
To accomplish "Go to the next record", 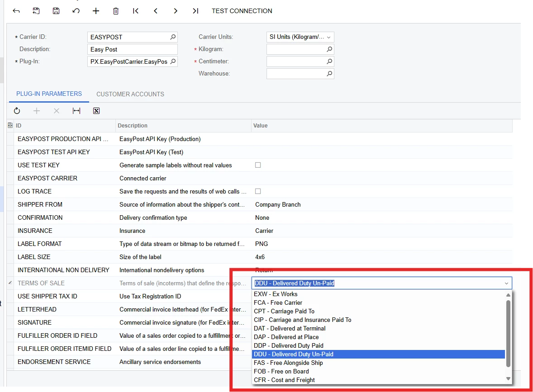I will [176, 11].
